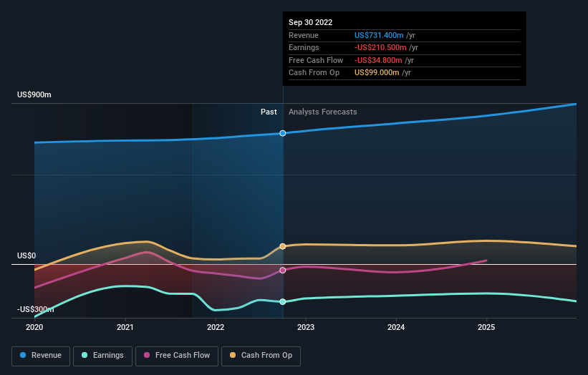Click the teal Earnings data point marker
This screenshot has width=588, height=375.
pyautogui.click(x=283, y=302)
